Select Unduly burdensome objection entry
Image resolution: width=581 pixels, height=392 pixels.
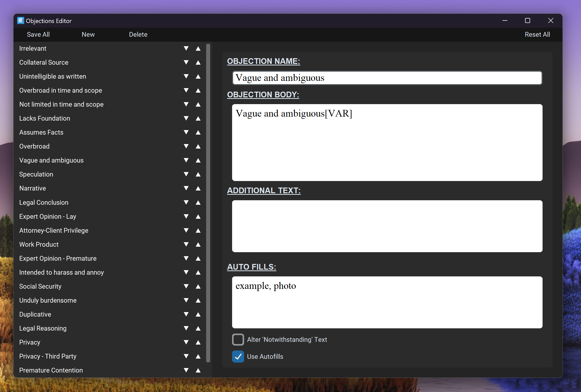(x=48, y=300)
